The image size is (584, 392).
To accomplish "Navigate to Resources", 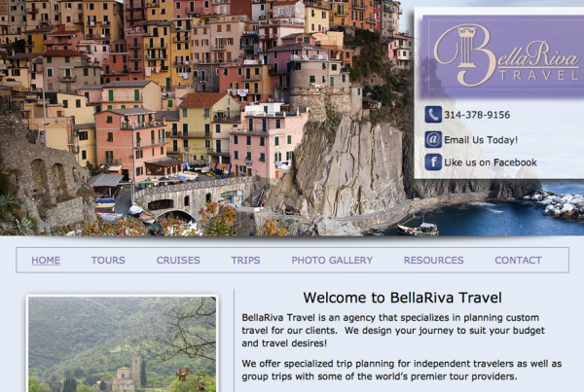I will click(433, 261).
